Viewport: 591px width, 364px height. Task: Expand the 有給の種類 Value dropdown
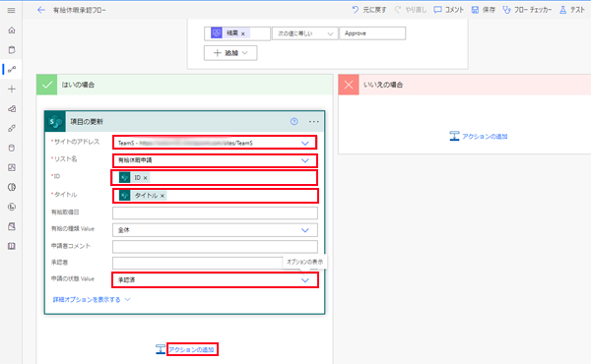pyautogui.click(x=305, y=230)
